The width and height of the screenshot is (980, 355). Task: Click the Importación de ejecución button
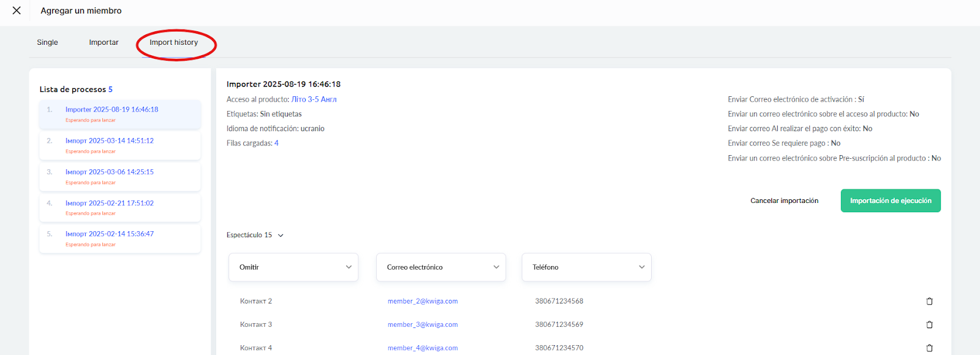point(890,200)
